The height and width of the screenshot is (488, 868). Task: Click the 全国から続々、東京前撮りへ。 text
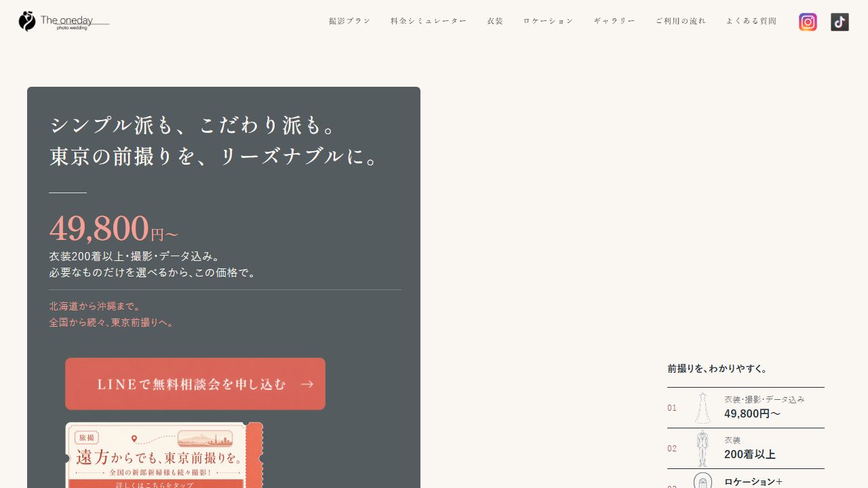[x=113, y=323]
